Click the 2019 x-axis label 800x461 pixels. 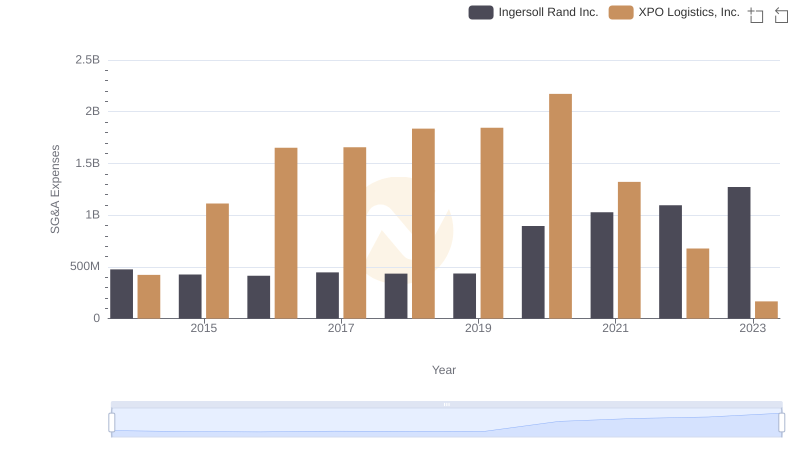pyautogui.click(x=478, y=328)
